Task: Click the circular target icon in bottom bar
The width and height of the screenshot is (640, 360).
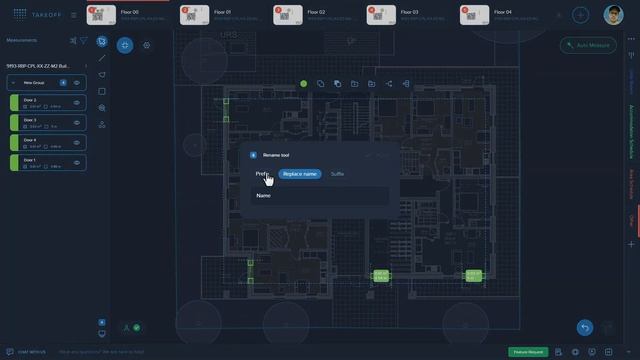Action: pos(575,352)
